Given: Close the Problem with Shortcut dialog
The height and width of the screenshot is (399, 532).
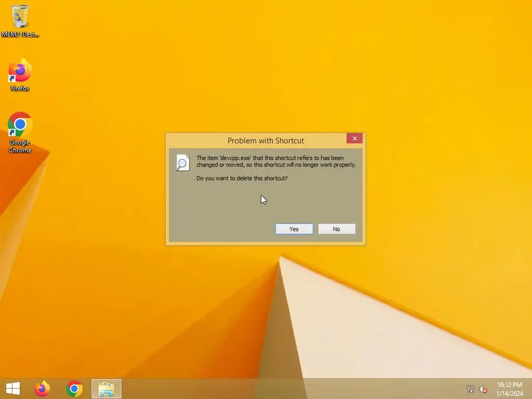Looking at the screenshot, I should [x=354, y=138].
